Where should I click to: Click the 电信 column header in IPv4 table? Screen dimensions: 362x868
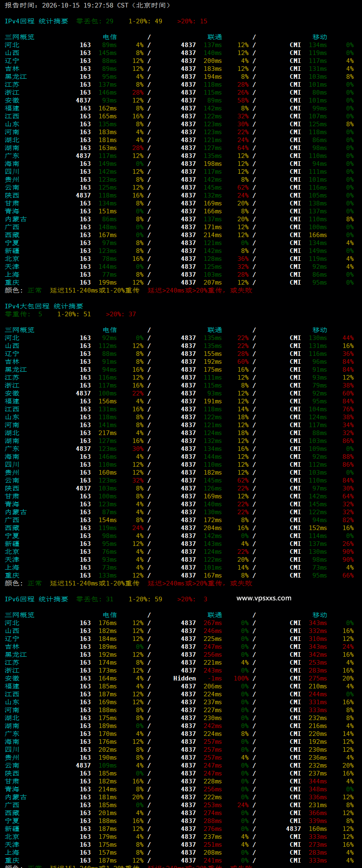click(x=110, y=37)
